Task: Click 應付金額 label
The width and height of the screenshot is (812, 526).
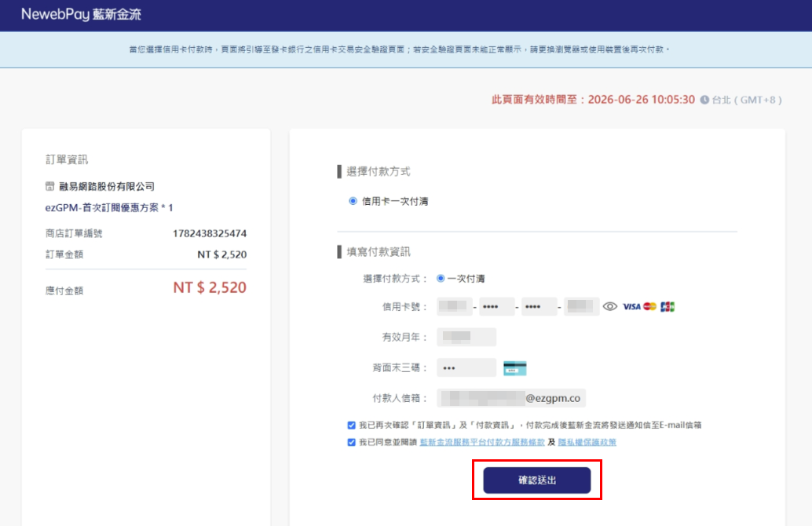Action: click(x=64, y=290)
